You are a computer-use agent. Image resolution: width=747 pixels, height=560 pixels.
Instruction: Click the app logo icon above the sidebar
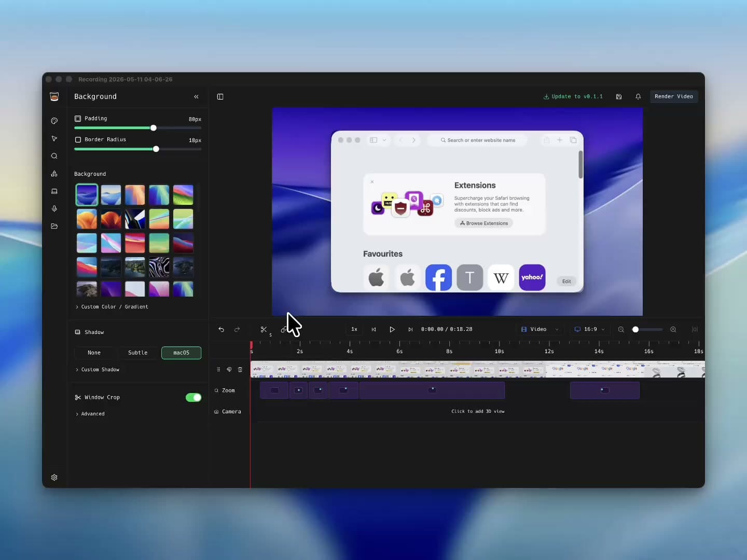pyautogui.click(x=54, y=96)
